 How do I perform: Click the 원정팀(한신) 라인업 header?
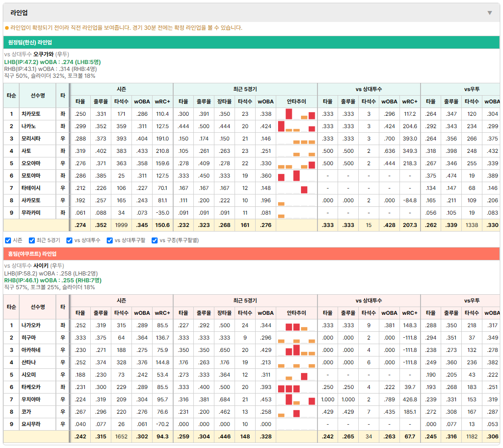coord(251,42)
